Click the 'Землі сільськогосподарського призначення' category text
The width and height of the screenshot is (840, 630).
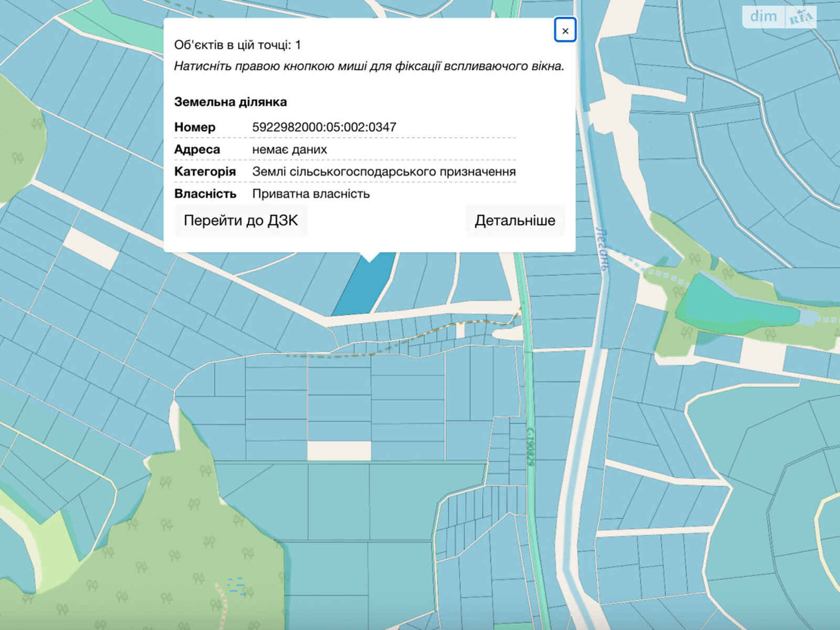tap(383, 172)
